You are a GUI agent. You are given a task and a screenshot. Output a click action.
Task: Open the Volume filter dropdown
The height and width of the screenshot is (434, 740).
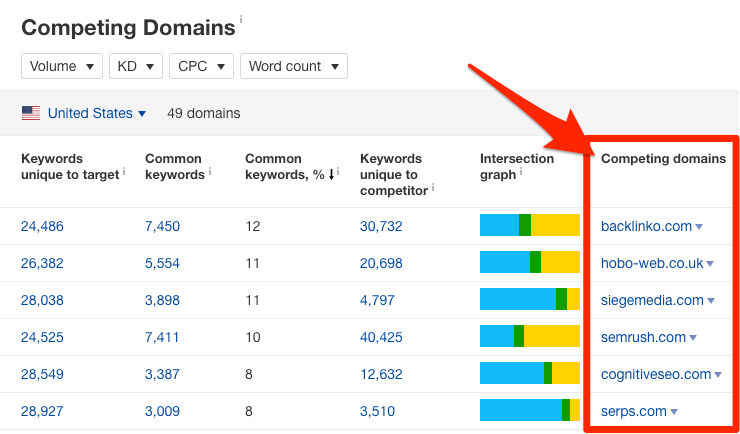pos(61,67)
